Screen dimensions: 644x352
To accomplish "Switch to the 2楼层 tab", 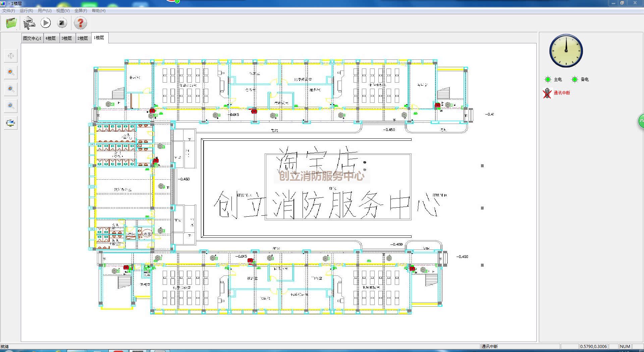I will 83,38.
